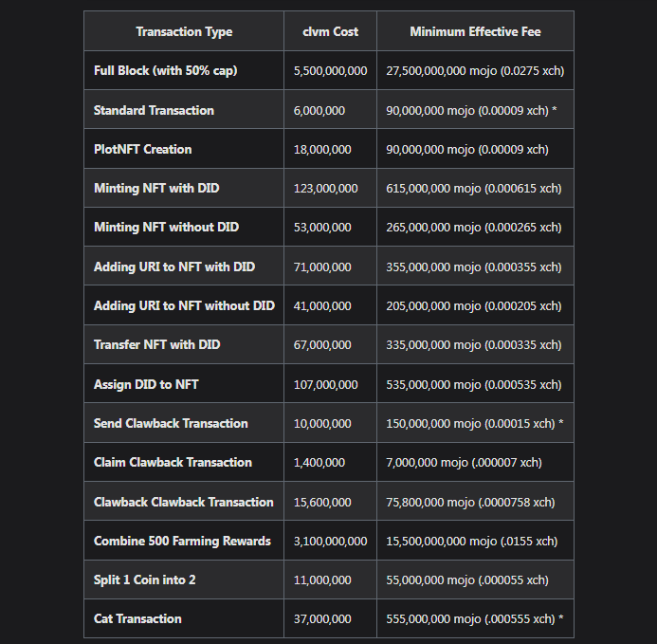Click the Assign DID to NFT cell

coord(184,383)
